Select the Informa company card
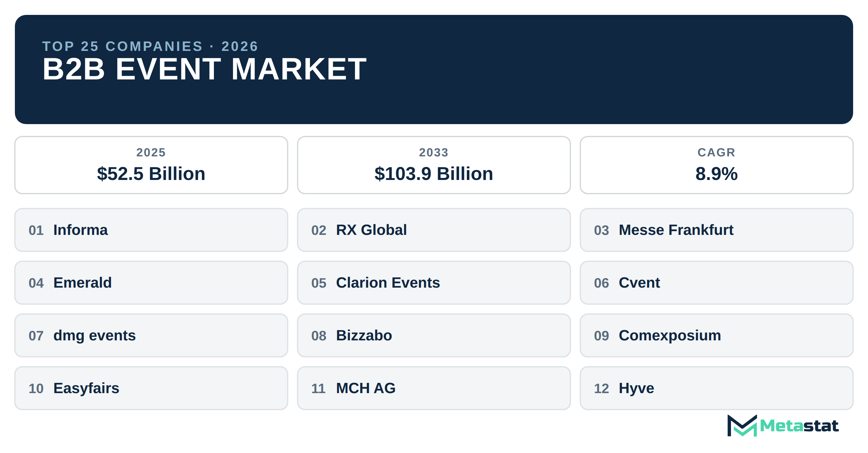 pyautogui.click(x=151, y=230)
